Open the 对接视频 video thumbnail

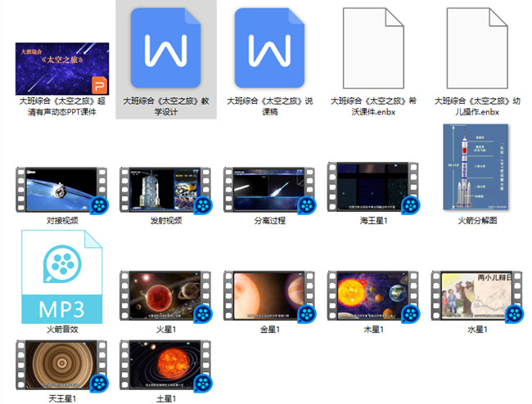62,189
